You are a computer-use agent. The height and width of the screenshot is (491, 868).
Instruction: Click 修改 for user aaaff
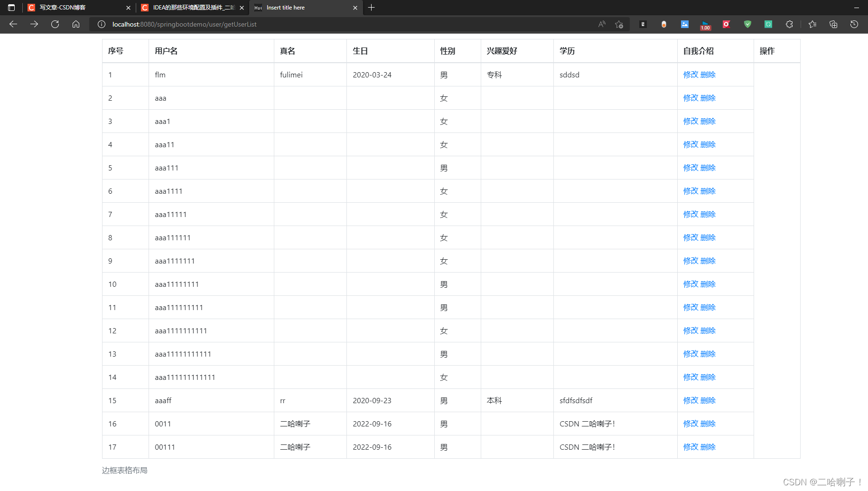point(691,400)
